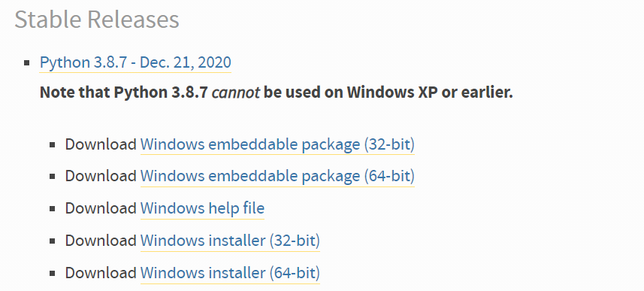
Task: Get the Windows installer (64-bit)
Action: coord(230,272)
